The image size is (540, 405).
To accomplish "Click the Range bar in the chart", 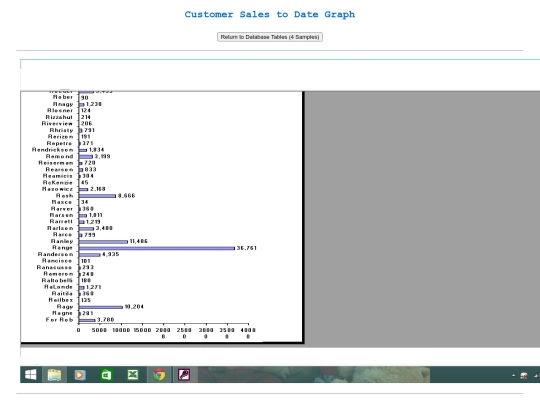I will [x=157, y=248].
